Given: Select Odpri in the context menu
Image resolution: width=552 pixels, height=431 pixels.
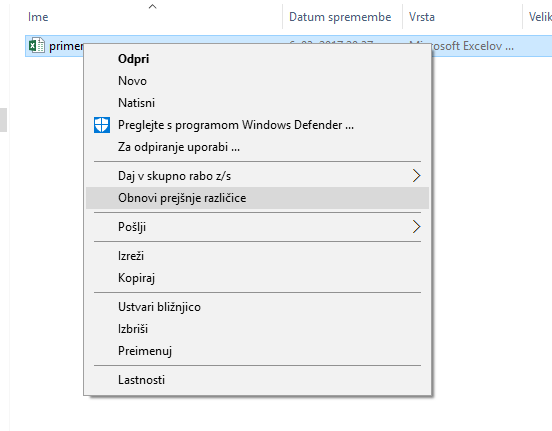Looking at the screenshot, I should pos(133,59).
